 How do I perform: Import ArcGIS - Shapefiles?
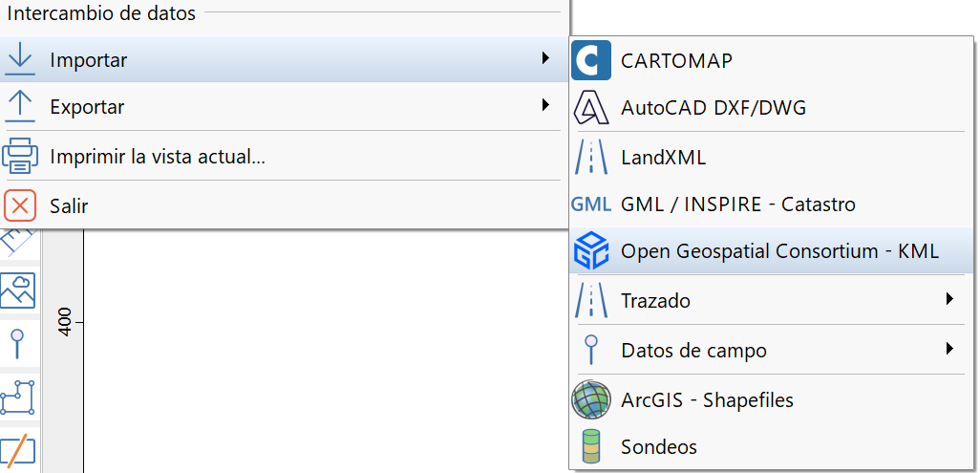(772, 399)
